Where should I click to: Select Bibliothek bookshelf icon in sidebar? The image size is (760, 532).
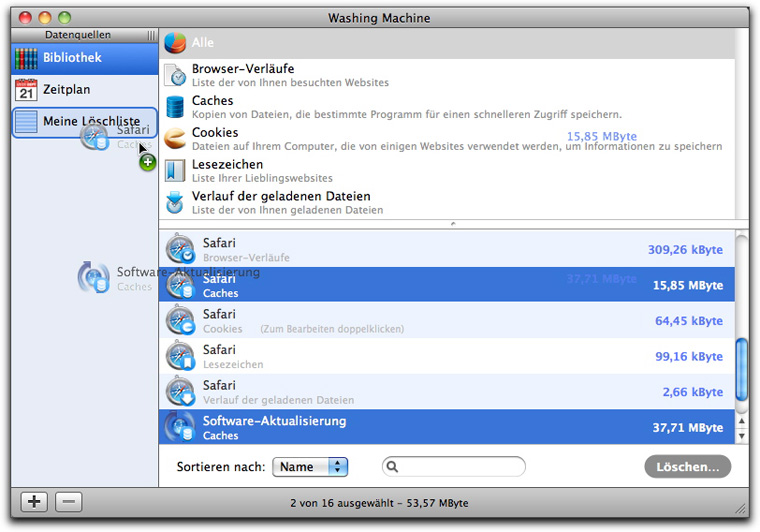(26, 58)
